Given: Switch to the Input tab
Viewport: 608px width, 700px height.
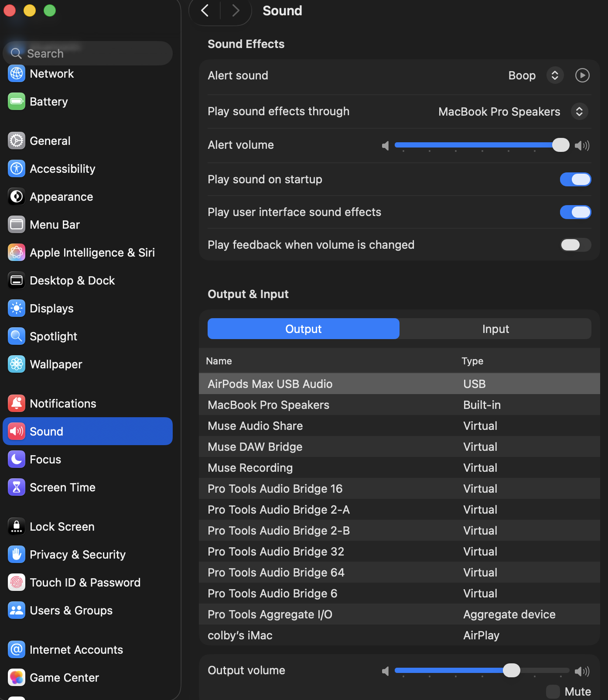Looking at the screenshot, I should pos(495,329).
